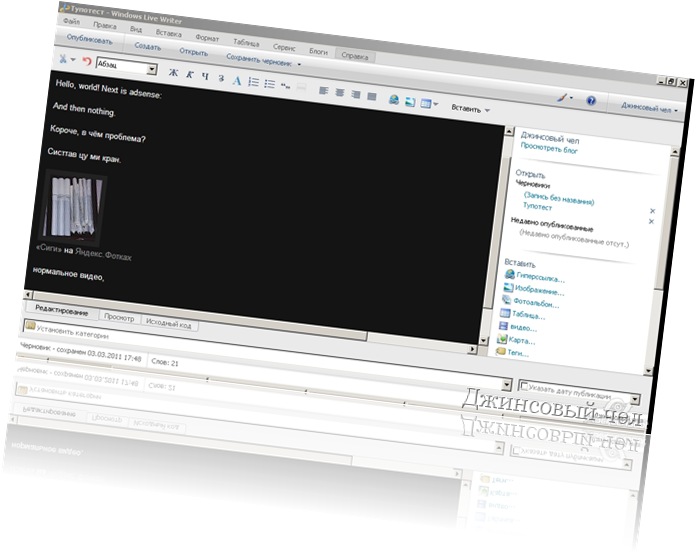Delete the Запись без названия draft X
696x554 pixels.
coord(652,211)
